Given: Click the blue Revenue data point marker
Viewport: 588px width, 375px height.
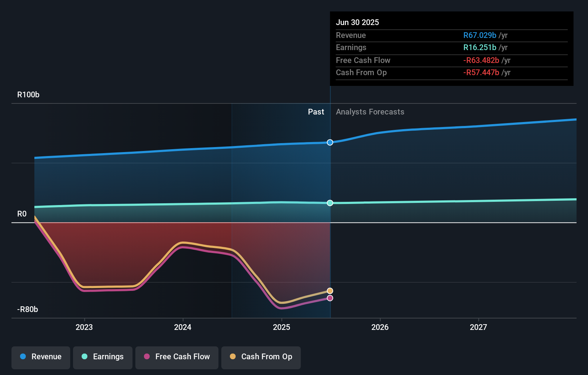Looking at the screenshot, I should [x=330, y=142].
